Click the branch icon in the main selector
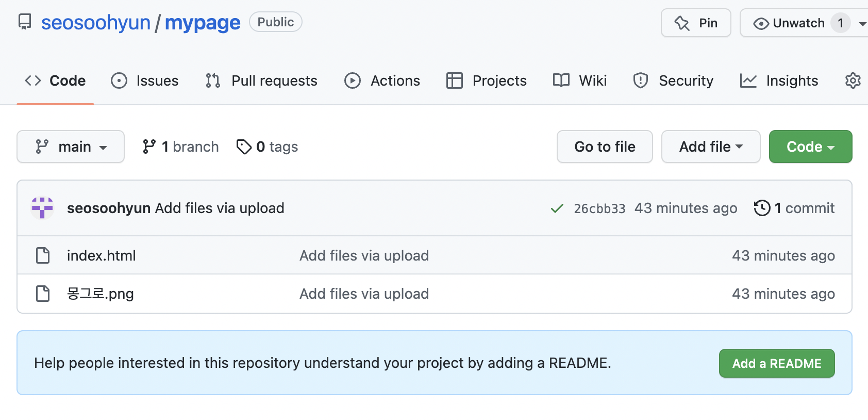The width and height of the screenshot is (868, 420). point(42,147)
